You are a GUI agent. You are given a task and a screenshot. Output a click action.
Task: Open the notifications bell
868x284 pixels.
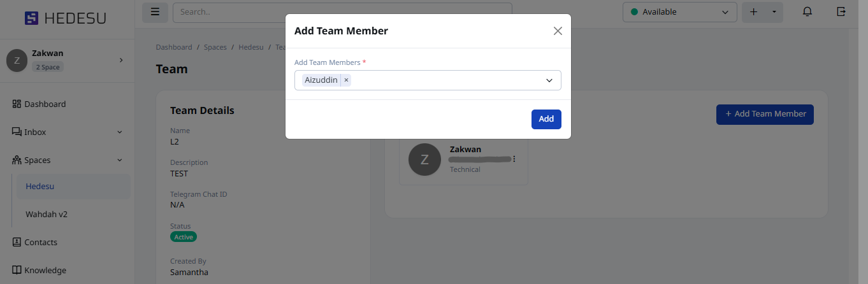pyautogui.click(x=807, y=12)
